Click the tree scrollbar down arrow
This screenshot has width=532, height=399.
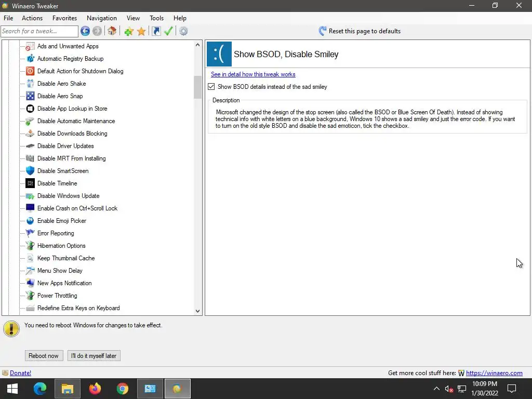[198, 311]
